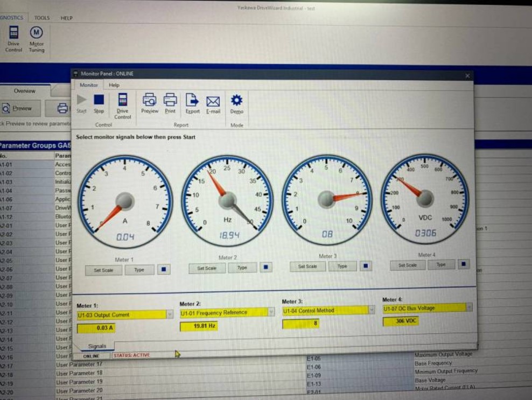Click the report Preview icon
This screenshot has height=400, width=532.
pos(149,101)
